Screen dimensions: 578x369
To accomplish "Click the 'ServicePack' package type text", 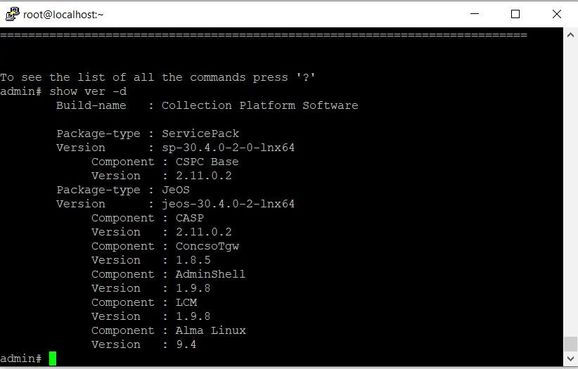I will pyautogui.click(x=200, y=133).
